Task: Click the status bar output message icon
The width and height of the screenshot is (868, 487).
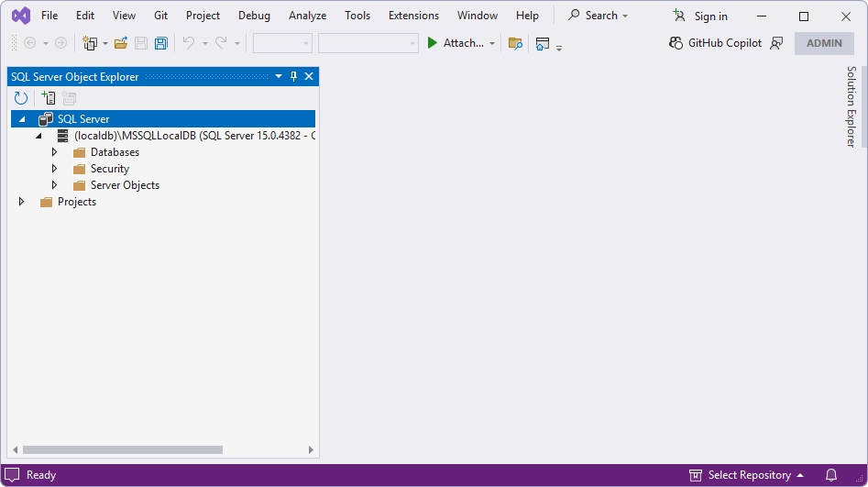Action: pos(12,475)
